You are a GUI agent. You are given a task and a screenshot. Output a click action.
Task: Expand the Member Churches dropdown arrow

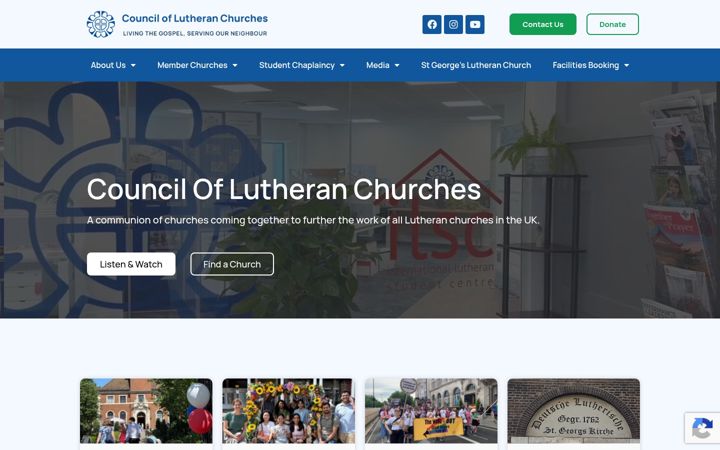point(235,65)
